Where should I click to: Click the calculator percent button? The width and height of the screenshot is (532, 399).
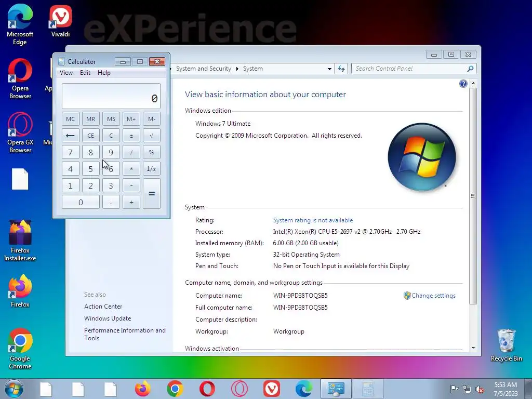point(152,152)
